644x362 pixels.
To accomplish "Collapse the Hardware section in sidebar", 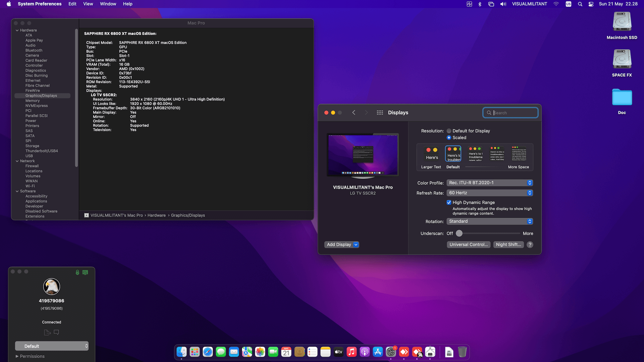I will 17,31.
